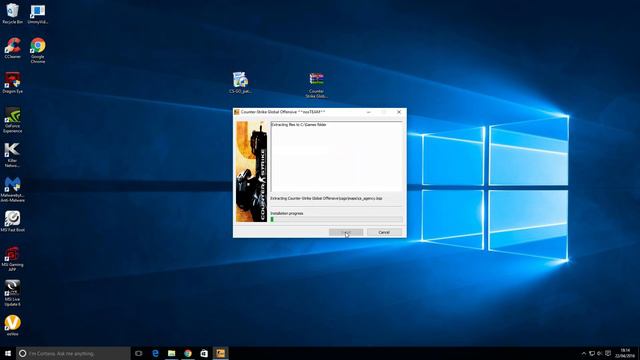Open the Windows Store taskbar icon
Image resolution: width=640 pixels, height=360 pixels.
pyautogui.click(x=204, y=353)
